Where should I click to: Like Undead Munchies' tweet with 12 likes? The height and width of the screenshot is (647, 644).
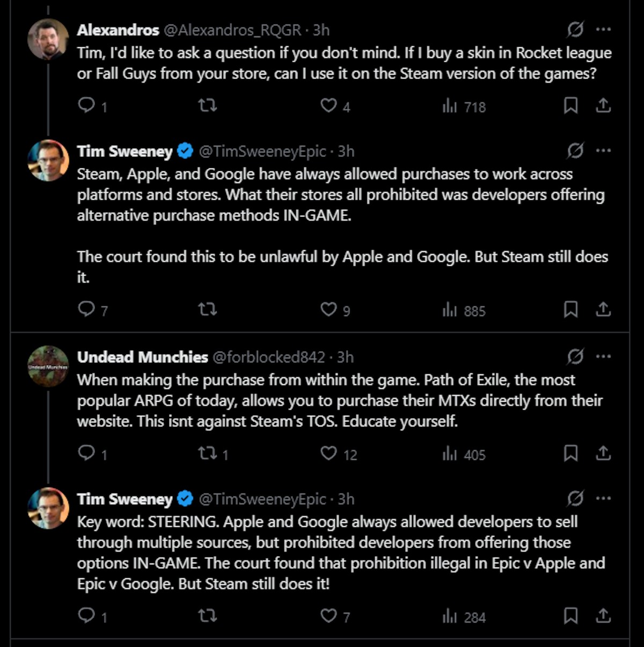pos(328,454)
